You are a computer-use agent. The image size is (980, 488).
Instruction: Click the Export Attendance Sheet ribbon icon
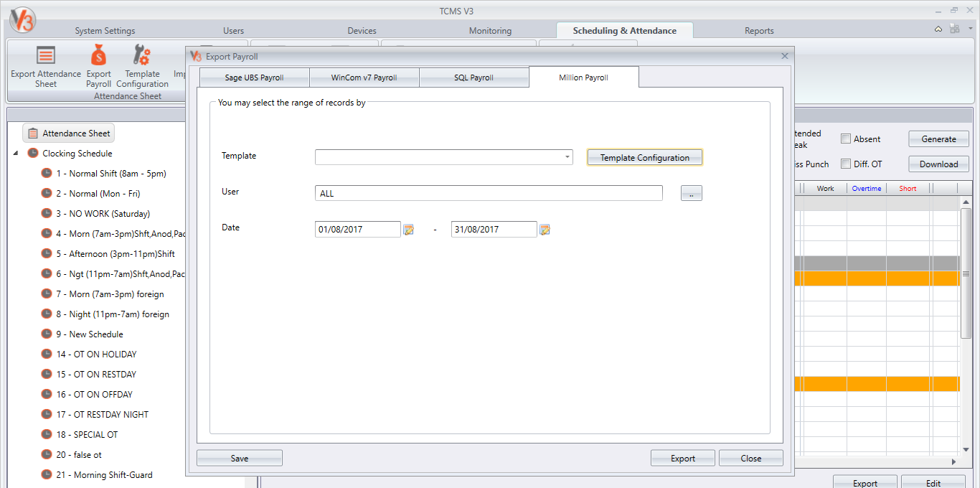46,56
